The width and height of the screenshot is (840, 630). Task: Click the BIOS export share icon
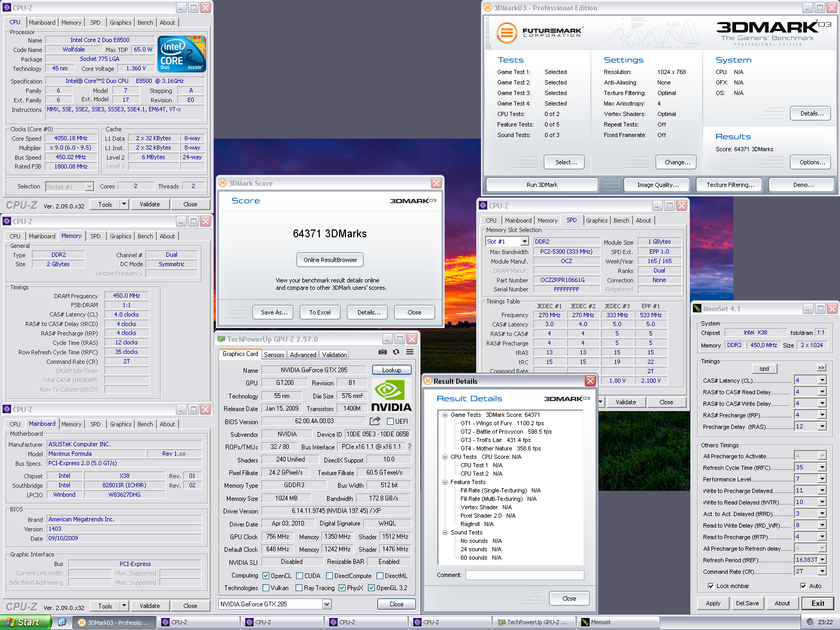click(x=375, y=421)
